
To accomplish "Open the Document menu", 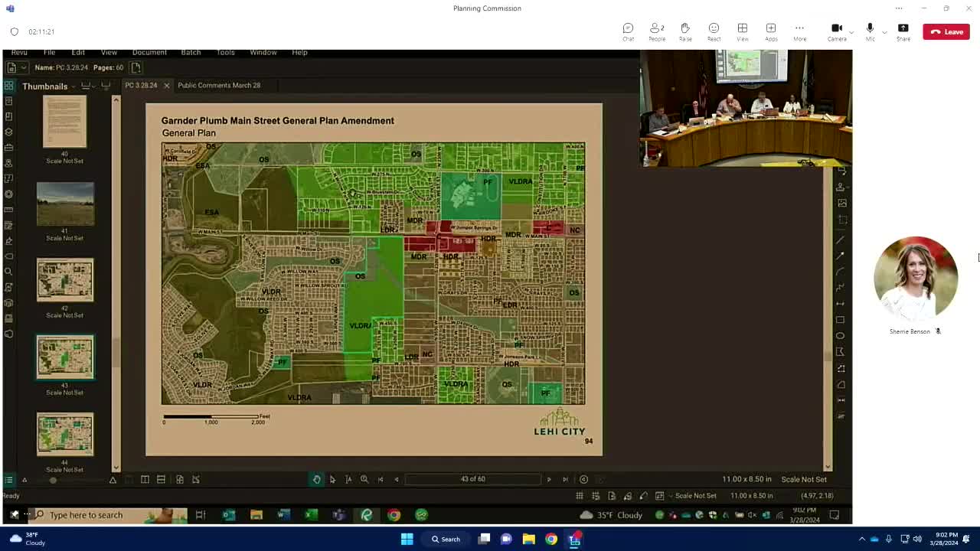I will coord(149,52).
